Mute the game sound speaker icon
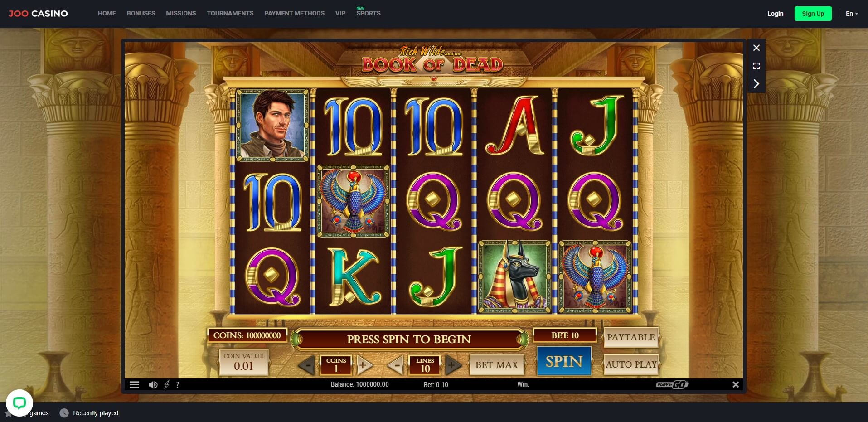Viewport: 868px width, 422px height. [153, 385]
